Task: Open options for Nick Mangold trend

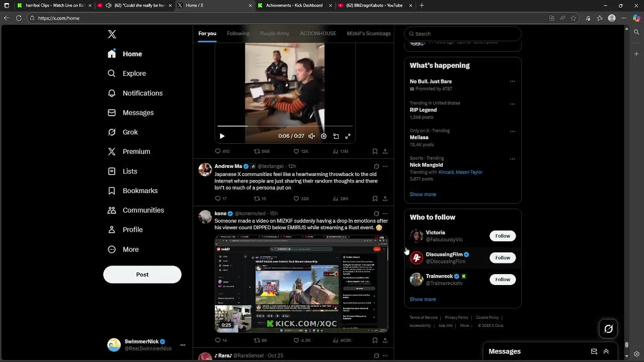Action: point(513,159)
